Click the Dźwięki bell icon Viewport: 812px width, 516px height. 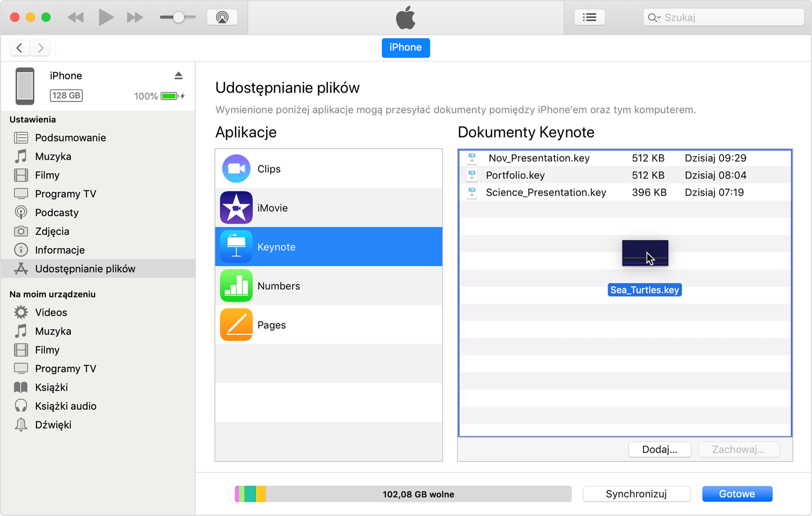click(21, 425)
